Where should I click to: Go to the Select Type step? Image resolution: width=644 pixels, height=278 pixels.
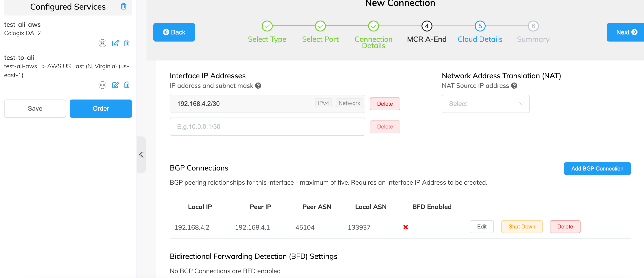tap(267, 32)
